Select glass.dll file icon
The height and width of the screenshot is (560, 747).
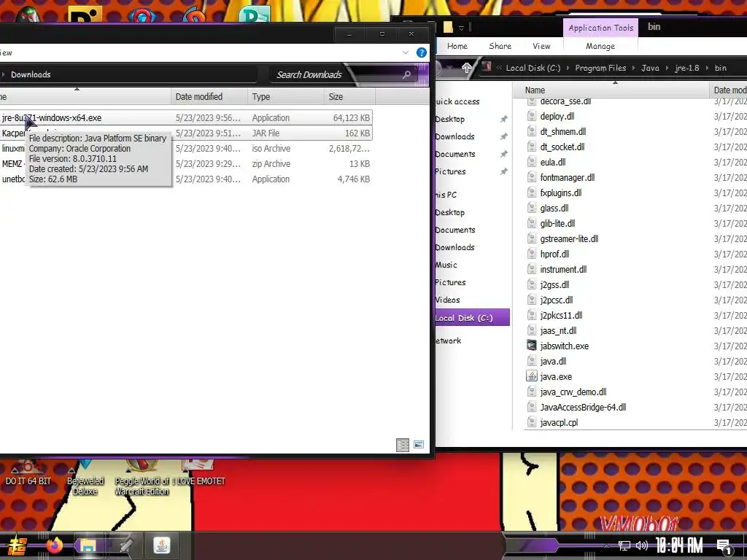(532, 208)
